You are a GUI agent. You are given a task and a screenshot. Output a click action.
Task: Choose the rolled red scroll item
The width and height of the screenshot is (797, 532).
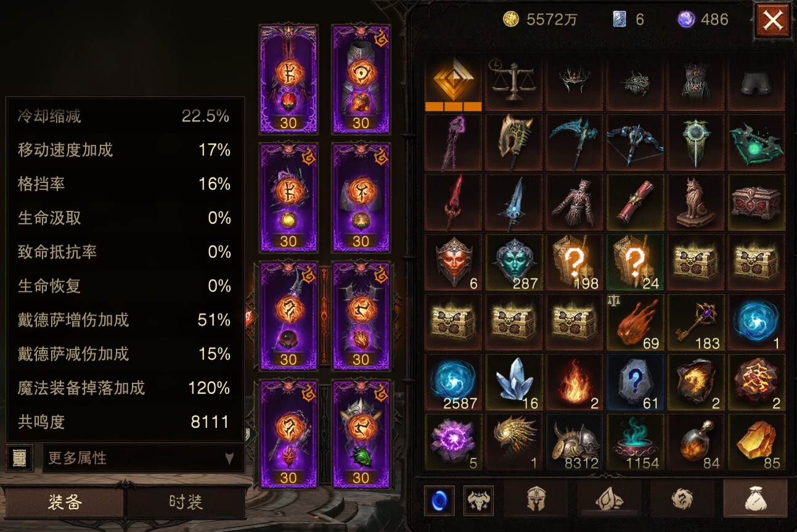click(635, 203)
